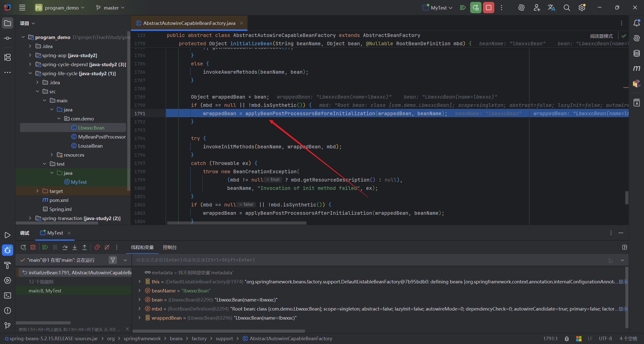Toggle mute breakpoints
644x344 pixels.
107,247
